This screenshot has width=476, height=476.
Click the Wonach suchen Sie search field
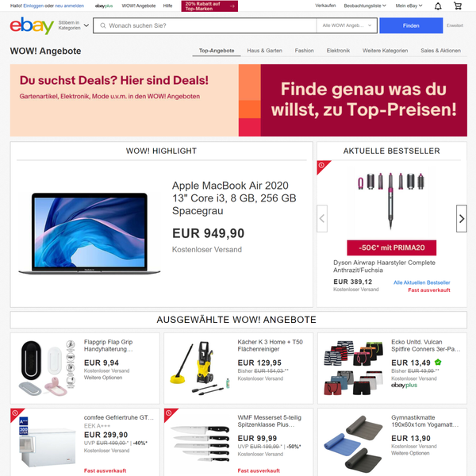click(x=205, y=25)
